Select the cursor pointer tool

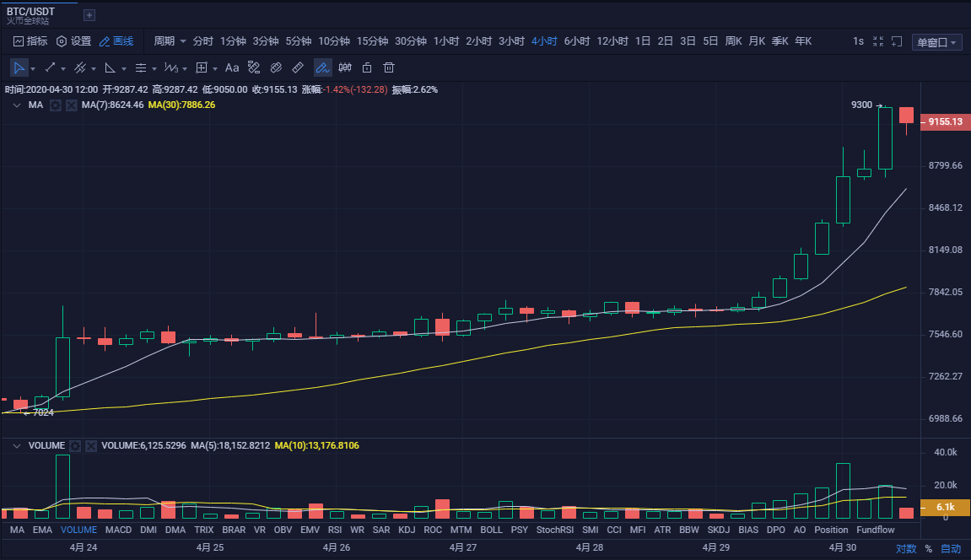(x=19, y=67)
